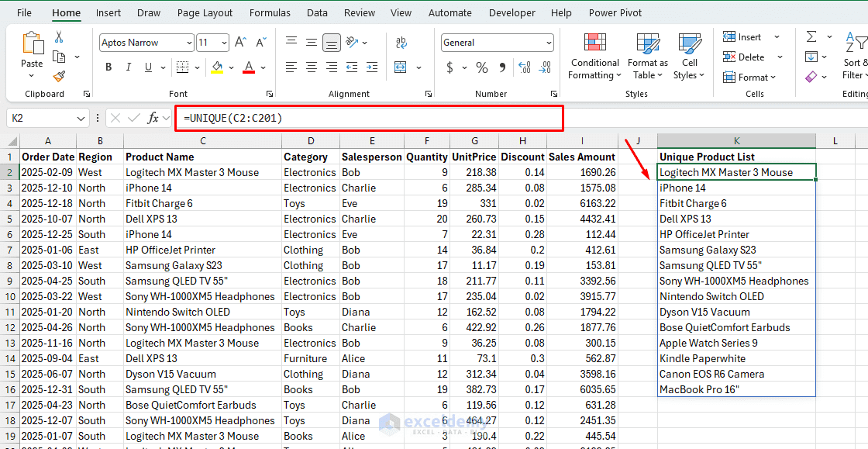Open Format as Table gallery
The height and width of the screenshot is (449, 868).
(648, 56)
